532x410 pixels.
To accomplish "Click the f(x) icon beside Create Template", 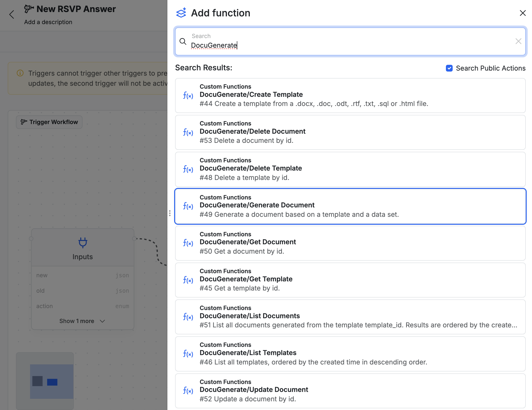I will tap(188, 96).
